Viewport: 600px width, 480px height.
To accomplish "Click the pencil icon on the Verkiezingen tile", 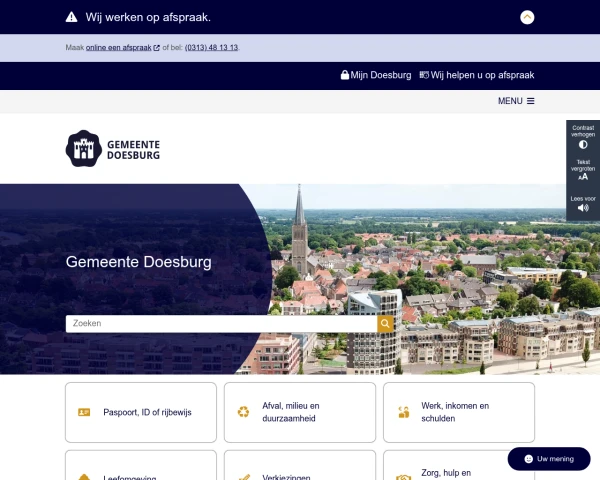I will point(243,478).
